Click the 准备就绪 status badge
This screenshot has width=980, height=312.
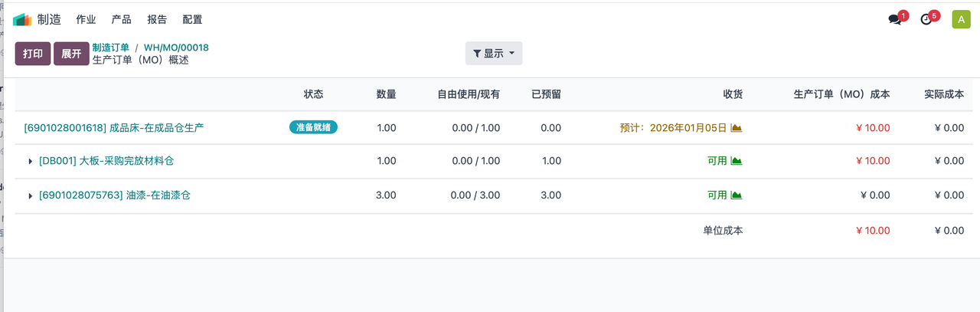[313, 127]
